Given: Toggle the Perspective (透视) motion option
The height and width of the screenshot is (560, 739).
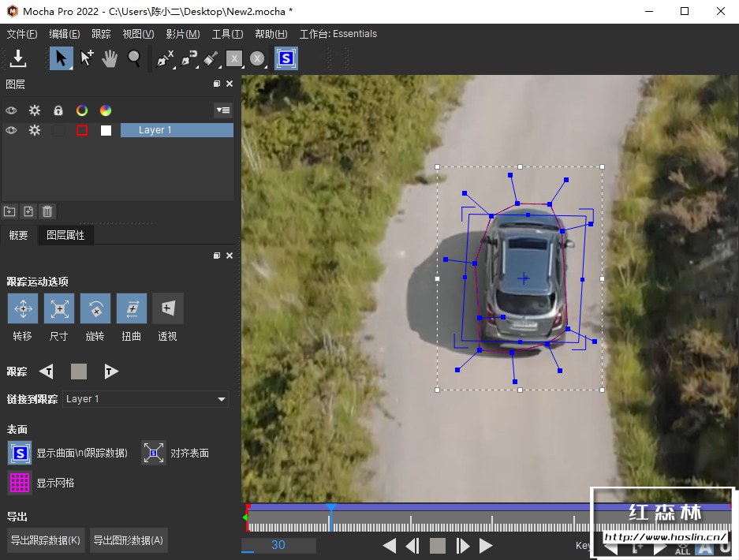Looking at the screenshot, I should click(x=168, y=309).
